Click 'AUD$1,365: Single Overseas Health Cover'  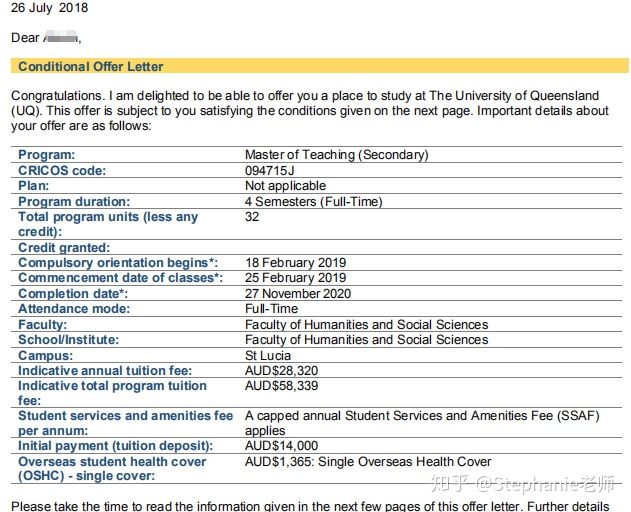click(x=368, y=462)
